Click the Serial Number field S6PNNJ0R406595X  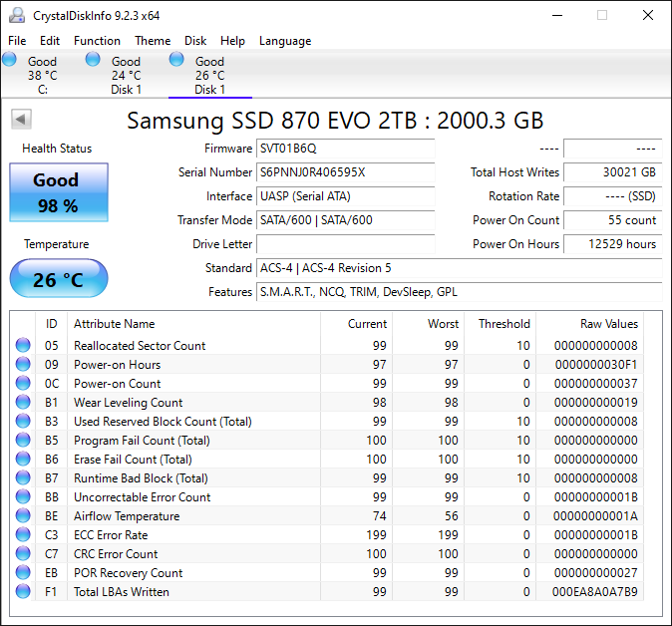[x=345, y=172]
